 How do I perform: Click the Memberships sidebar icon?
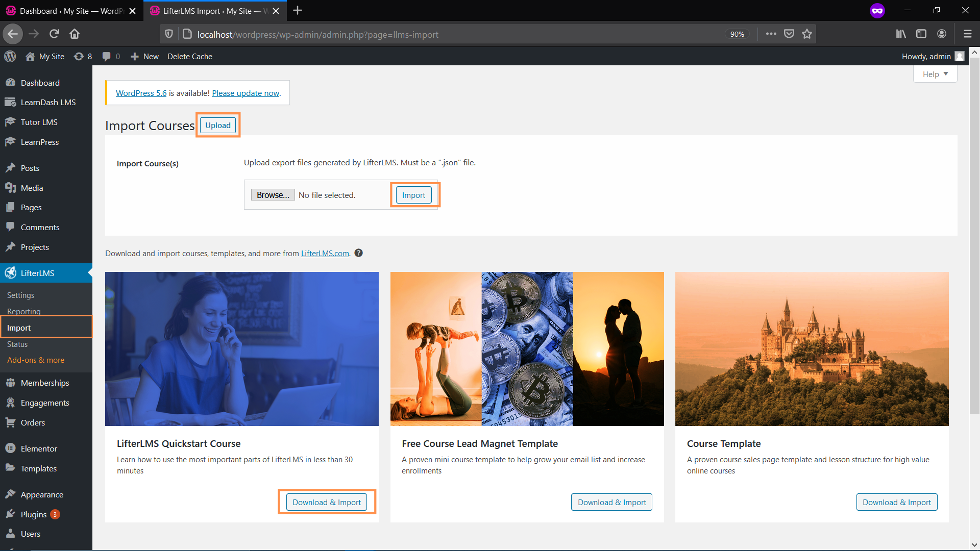pyautogui.click(x=10, y=383)
